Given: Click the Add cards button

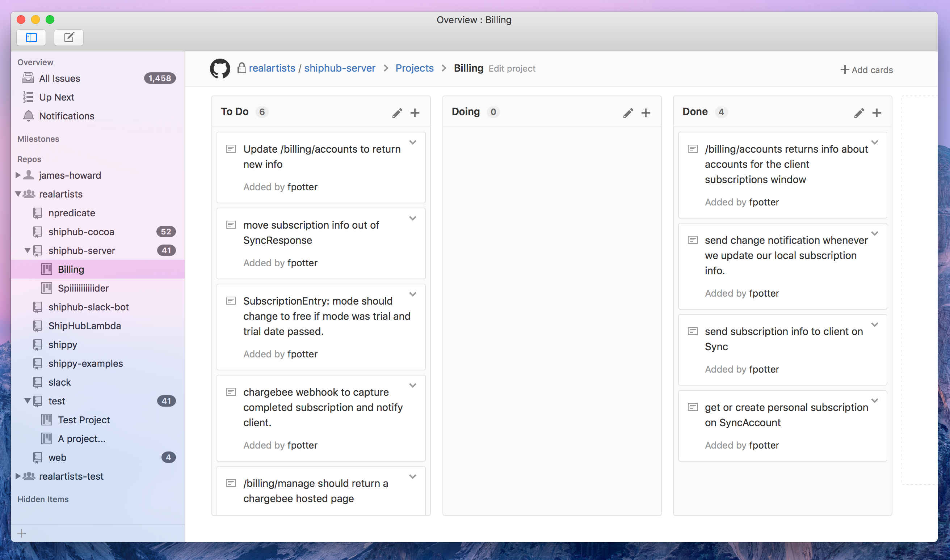Looking at the screenshot, I should pyautogui.click(x=867, y=70).
